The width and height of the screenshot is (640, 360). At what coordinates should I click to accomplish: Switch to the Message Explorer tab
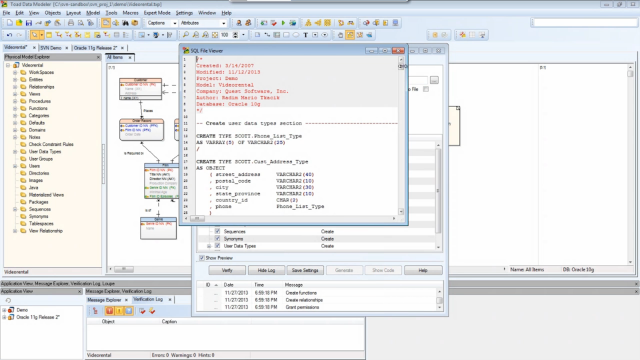[104, 300]
